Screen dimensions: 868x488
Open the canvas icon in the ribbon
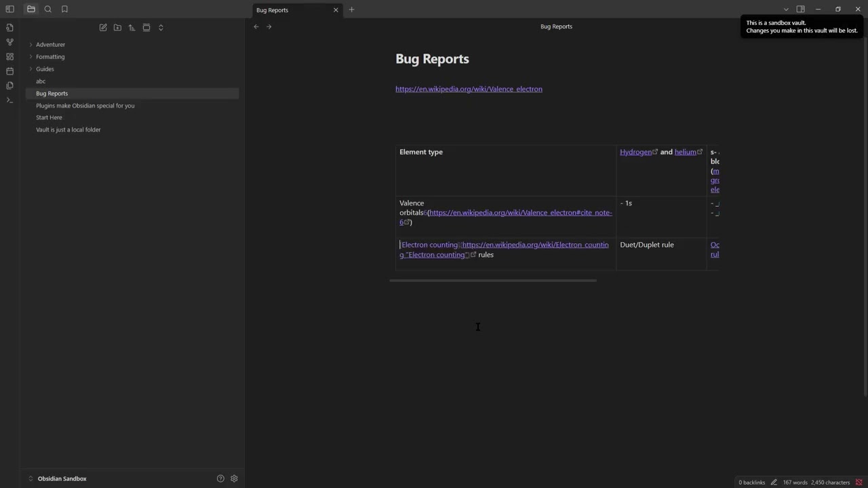tap(9, 57)
